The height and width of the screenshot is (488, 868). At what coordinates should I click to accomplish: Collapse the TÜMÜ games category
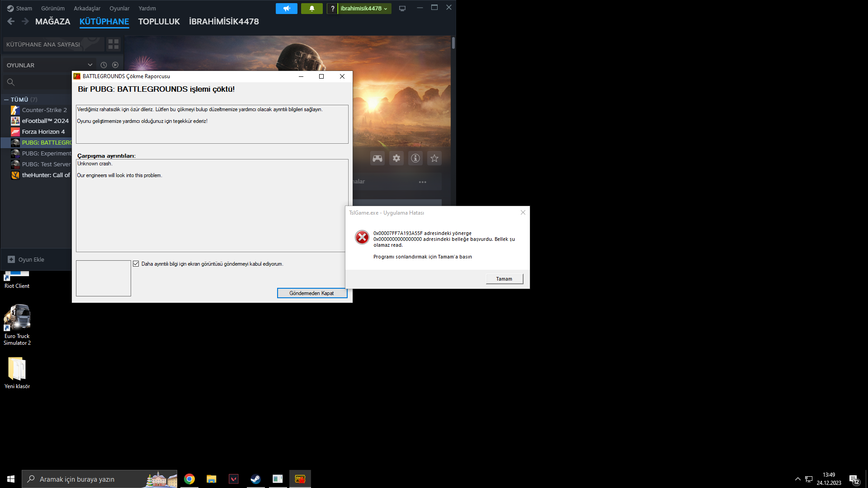tap(6, 99)
